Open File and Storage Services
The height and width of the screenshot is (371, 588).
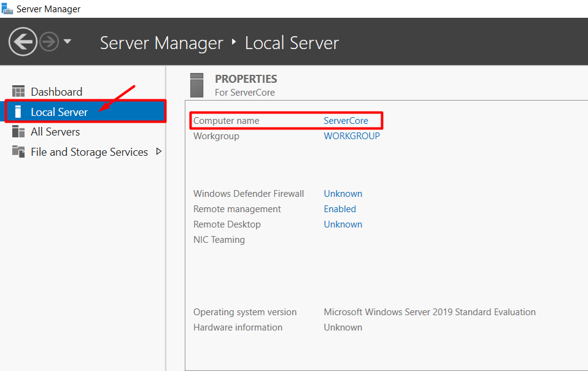click(89, 152)
